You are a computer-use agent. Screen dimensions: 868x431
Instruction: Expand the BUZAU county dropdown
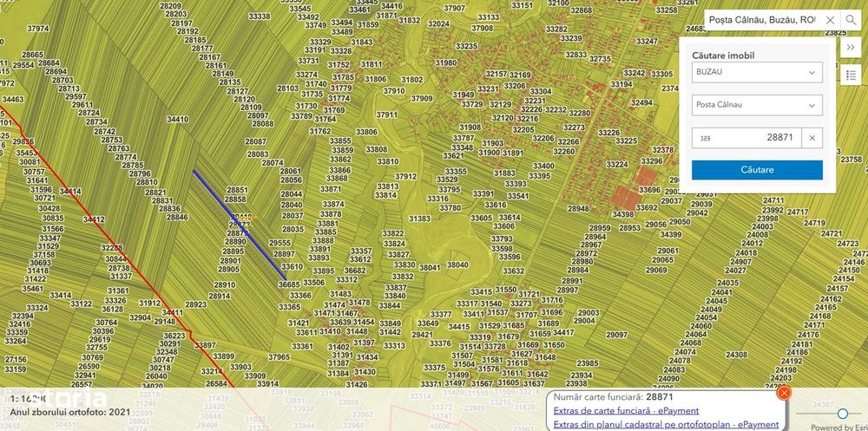(x=757, y=72)
